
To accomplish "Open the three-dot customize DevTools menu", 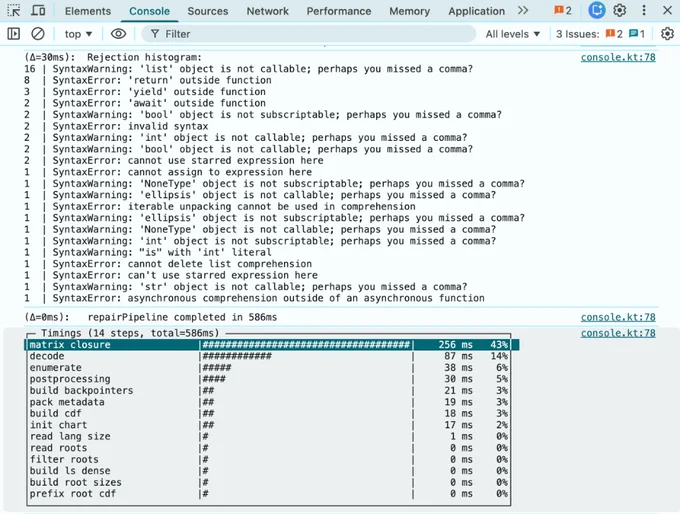I will [x=644, y=10].
